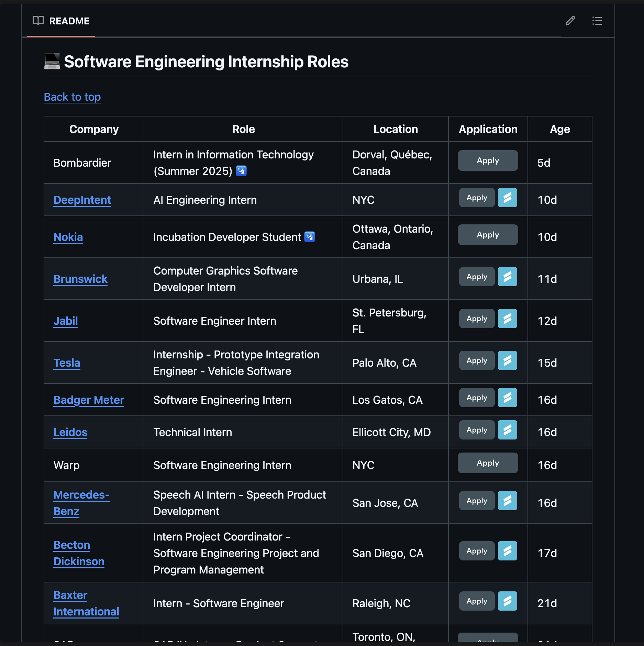Click the Simplify icon in Baxter International row
The height and width of the screenshot is (646, 644).
point(508,601)
